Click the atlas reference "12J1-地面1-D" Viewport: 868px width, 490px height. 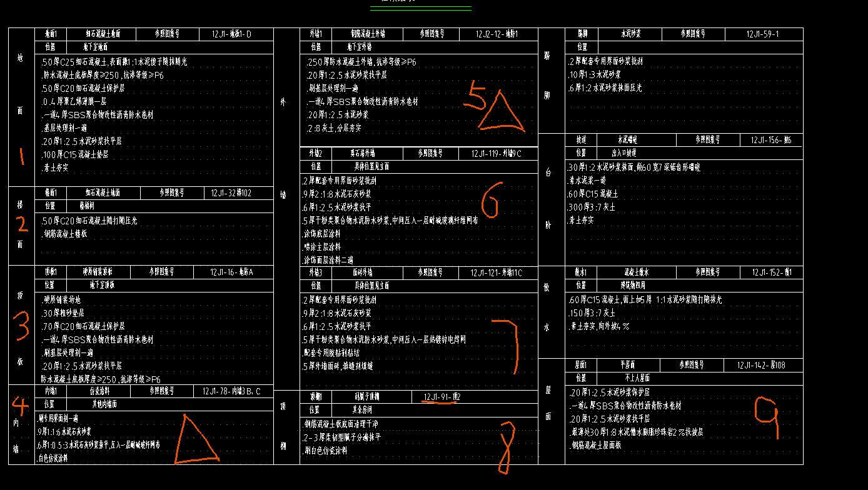click(x=231, y=34)
